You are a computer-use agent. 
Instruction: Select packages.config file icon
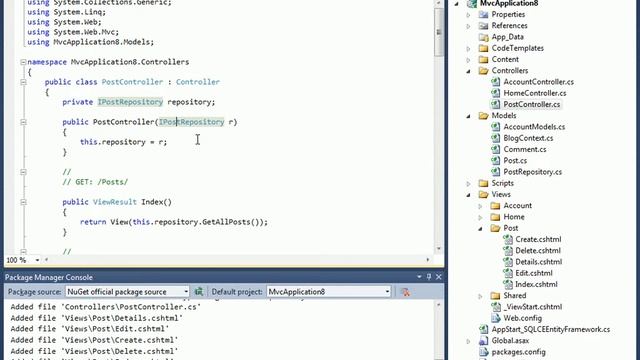pos(483,352)
